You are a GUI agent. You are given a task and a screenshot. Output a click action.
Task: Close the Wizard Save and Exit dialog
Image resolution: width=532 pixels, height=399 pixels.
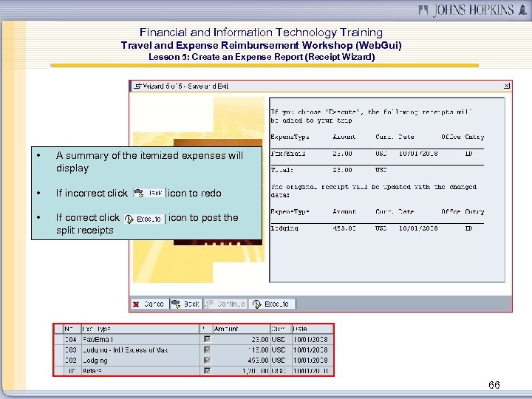507,86
